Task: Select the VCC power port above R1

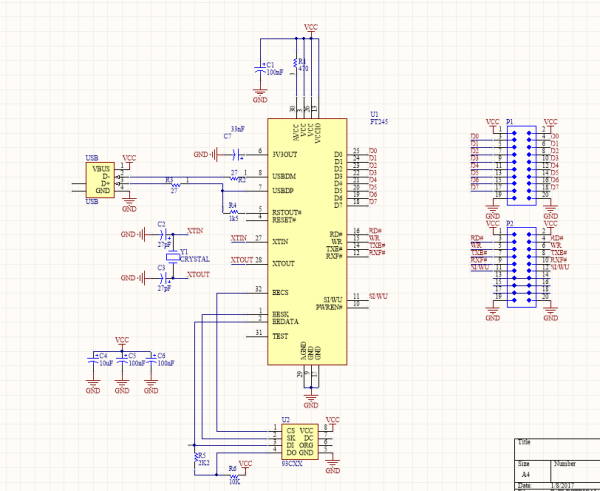Action: [x=311, y=30]
